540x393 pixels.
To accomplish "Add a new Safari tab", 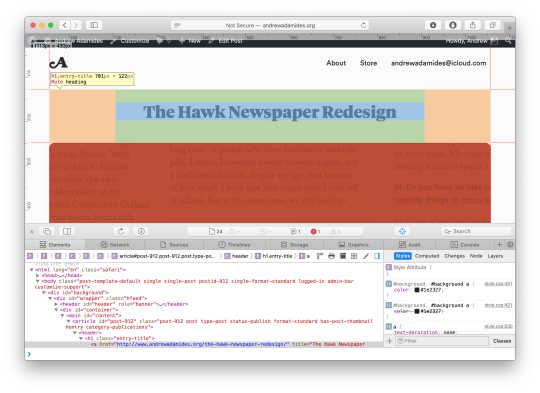I will point(509,28).
